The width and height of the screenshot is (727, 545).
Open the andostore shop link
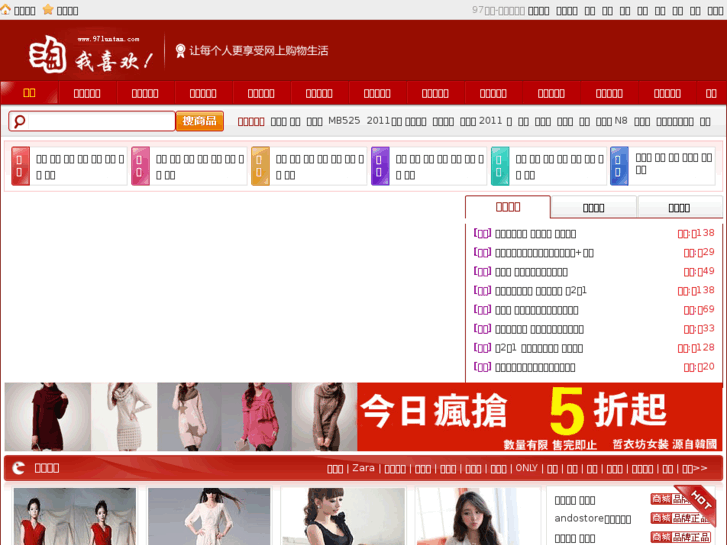coord(593,519)
